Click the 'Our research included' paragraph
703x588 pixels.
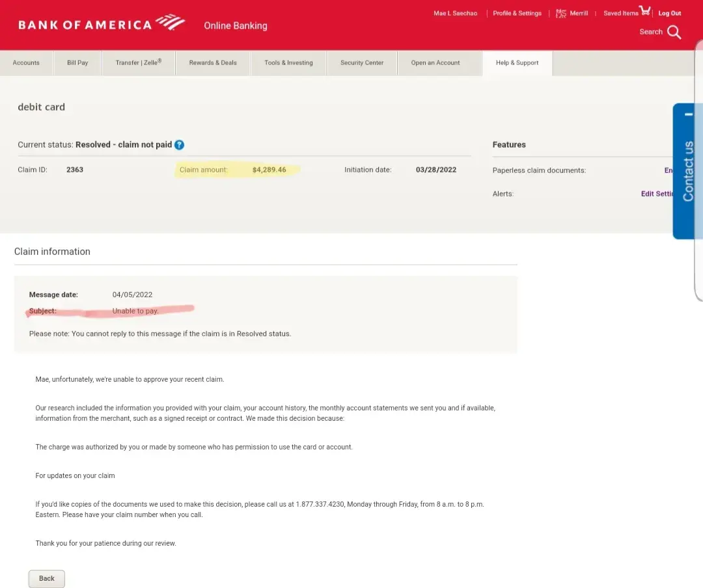pyautogui.click(x=265, y=413)
